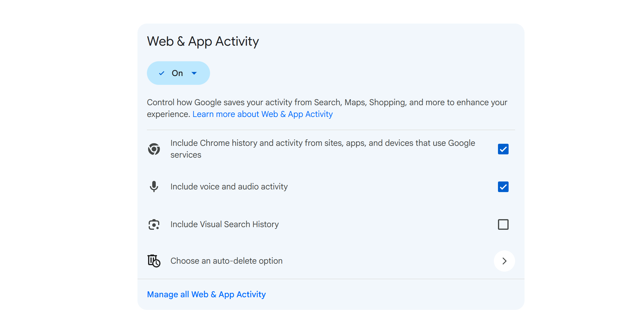Click the Visual Search camera icon
The width and height of the screenshot is (644, 332).
point(154,224)
